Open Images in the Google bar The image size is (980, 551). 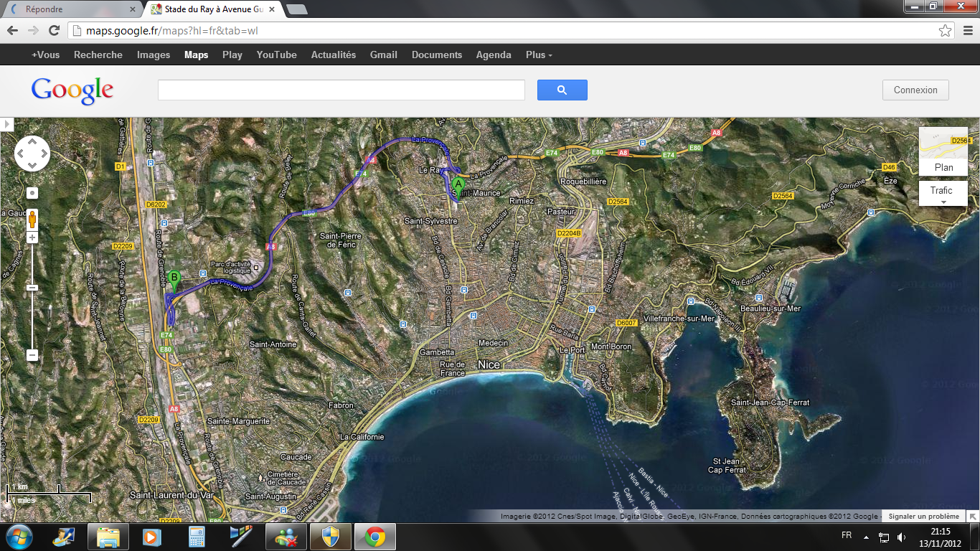tap(154, 55)
